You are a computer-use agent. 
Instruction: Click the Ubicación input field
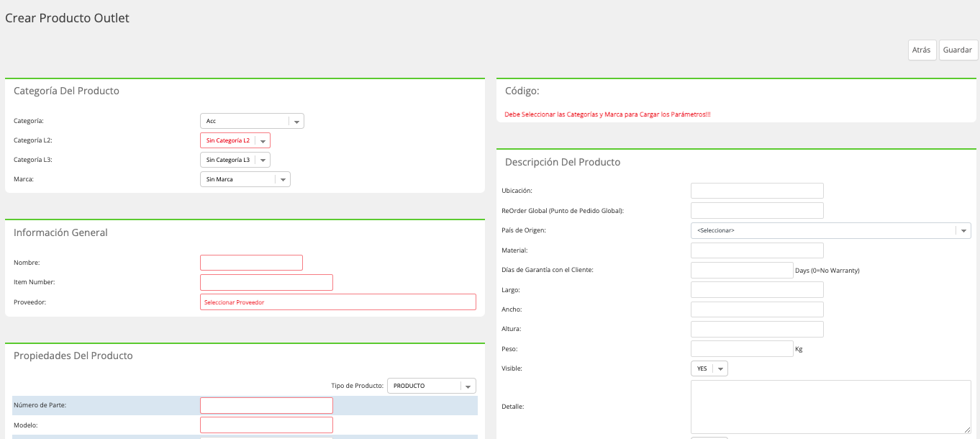[757, 191]
